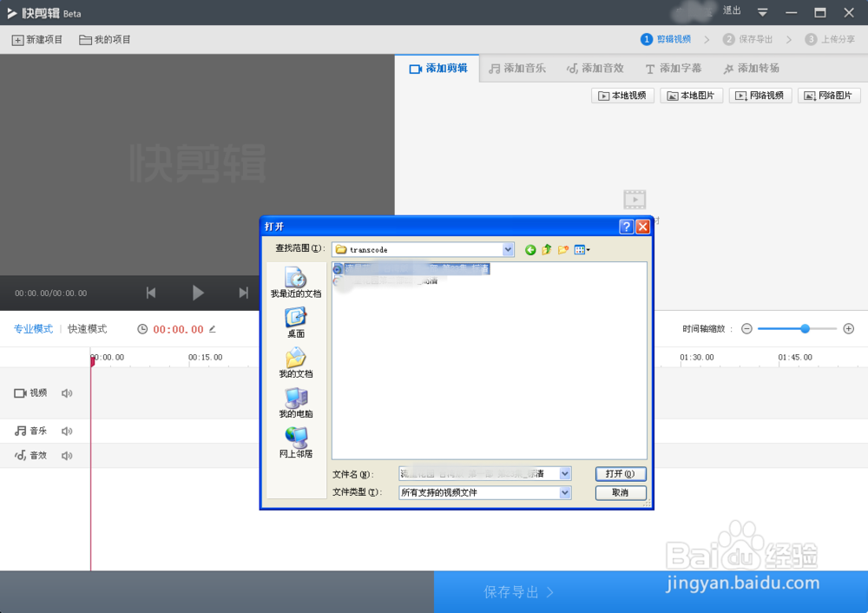Click 本地视频 local video button
This screenshot has width=868, height=613.
click(622, 96)
